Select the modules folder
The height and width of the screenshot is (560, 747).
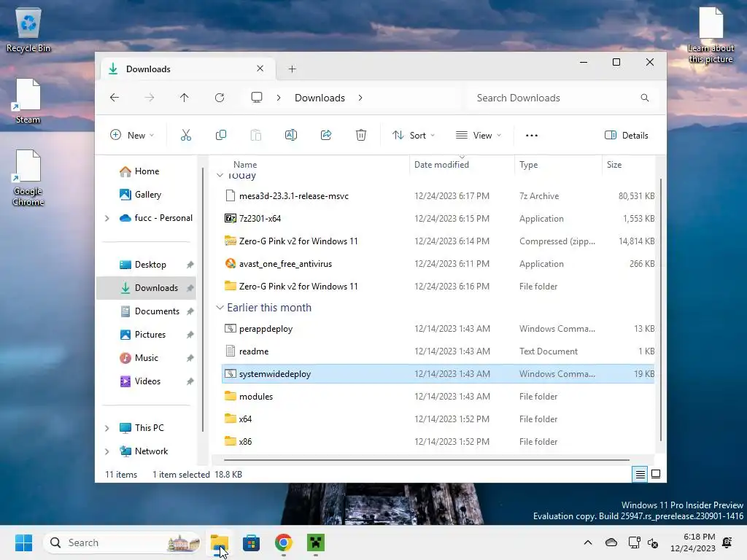438,397
